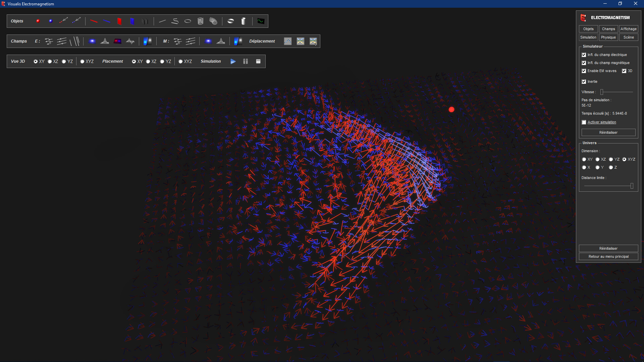Click the first Déplacement grid icon
Screen dimensions: 644x362
(x=288, y=41)
